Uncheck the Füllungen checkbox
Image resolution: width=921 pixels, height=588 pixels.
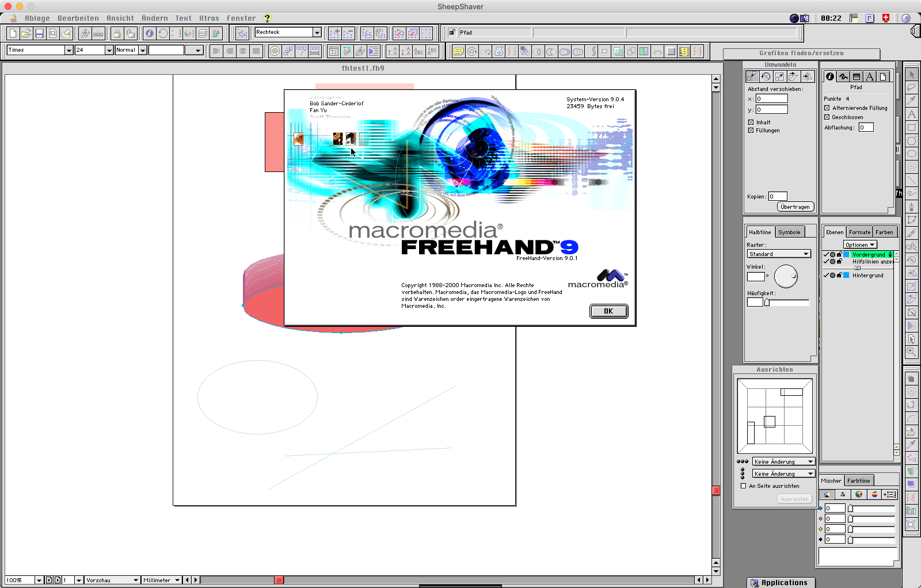pos(751,131)
